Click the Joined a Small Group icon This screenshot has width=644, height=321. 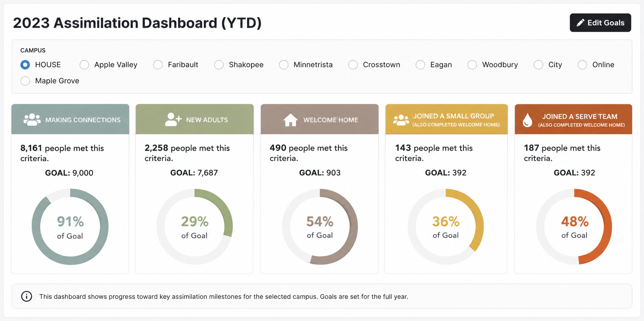(x=401, y=120)
